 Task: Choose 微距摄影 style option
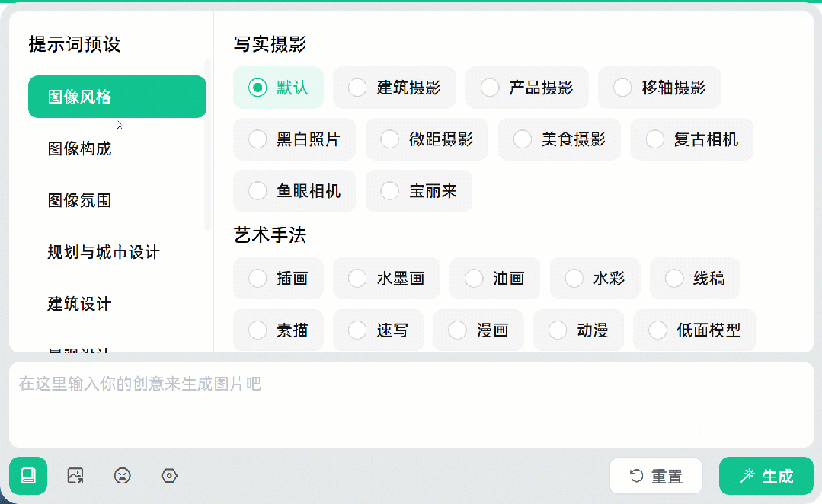(x=427, y=139)
